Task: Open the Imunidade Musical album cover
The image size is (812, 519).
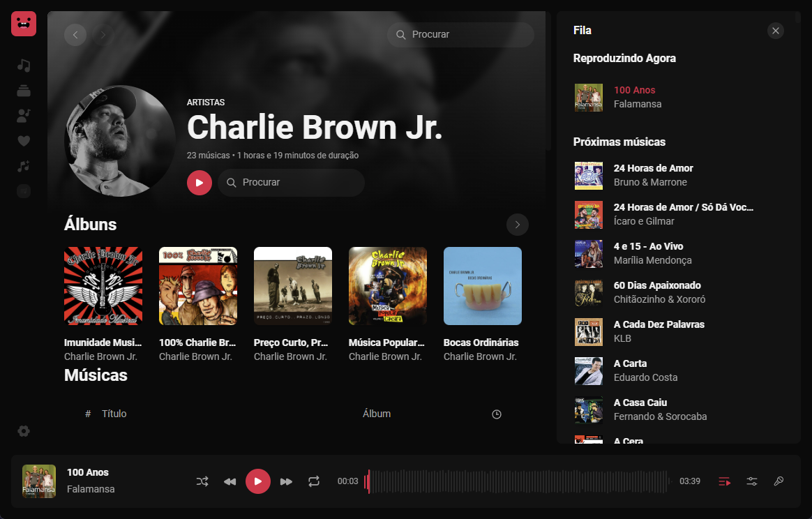Action: (x=103, y=286)
